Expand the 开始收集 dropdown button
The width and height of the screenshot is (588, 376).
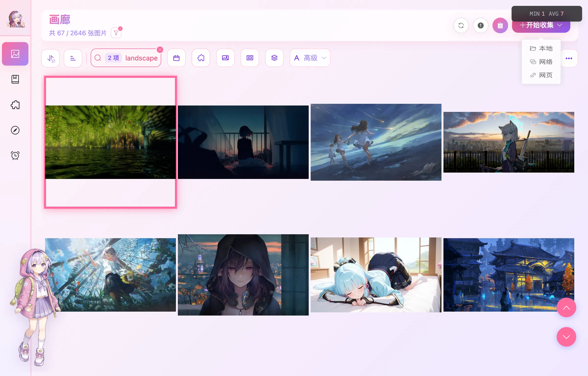pyautogui.click(x=541, y=25)
